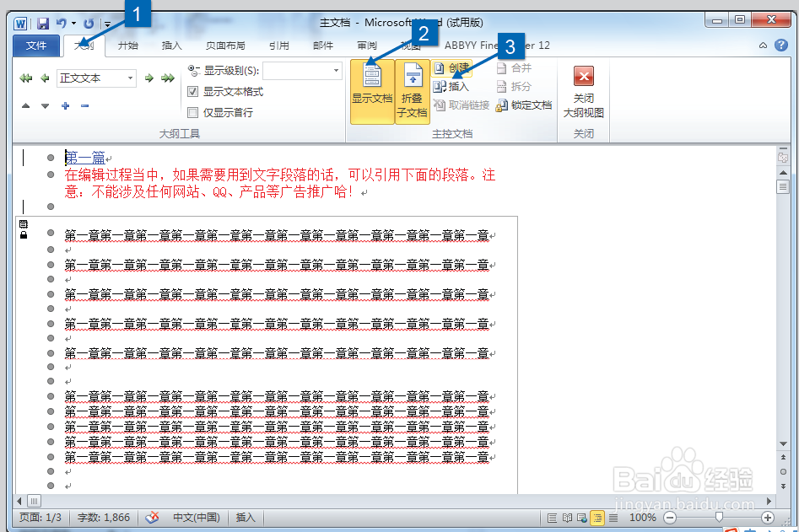Click horizontal scrollbar right arrow
This screenshot has height=532, width=799.
[769, 501]
